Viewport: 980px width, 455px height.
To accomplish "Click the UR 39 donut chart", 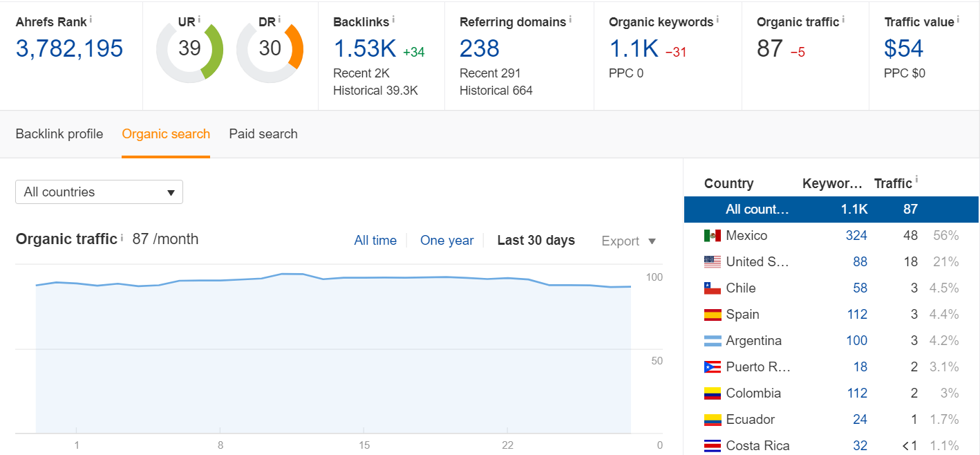I will 189,52.
